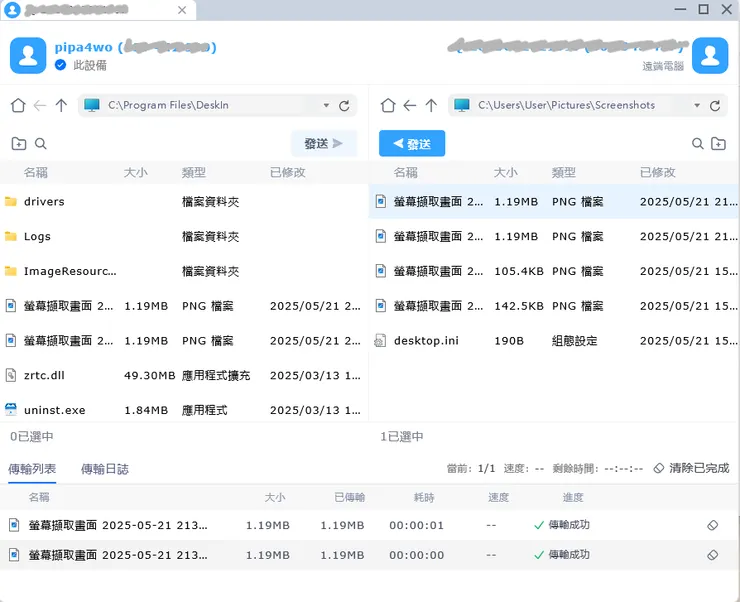The height and width of the screenshot is (602, 740).
Task: Select remote 142.5KB PNG file row
Action: [x=554, y=306]
